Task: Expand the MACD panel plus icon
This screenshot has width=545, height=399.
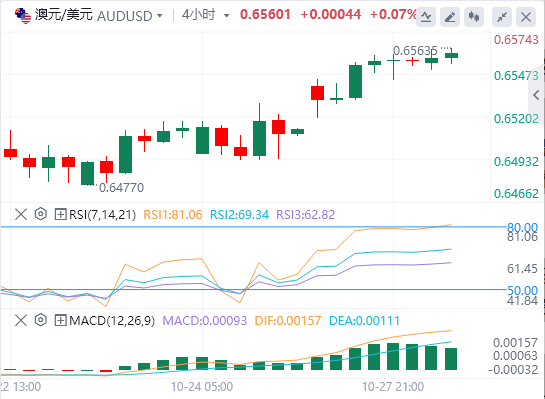Action: tap(60, 320)
